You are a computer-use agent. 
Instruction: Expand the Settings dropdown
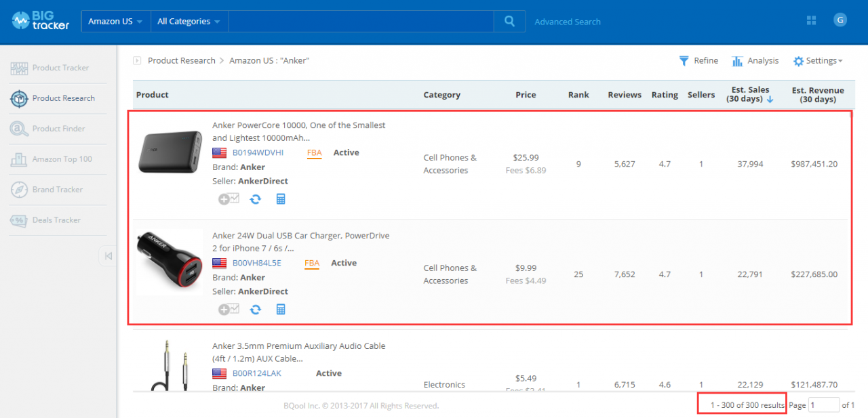[818, 61]
